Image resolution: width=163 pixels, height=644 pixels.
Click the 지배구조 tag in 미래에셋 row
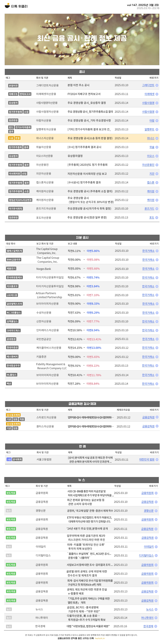click(x=13, y=94)
